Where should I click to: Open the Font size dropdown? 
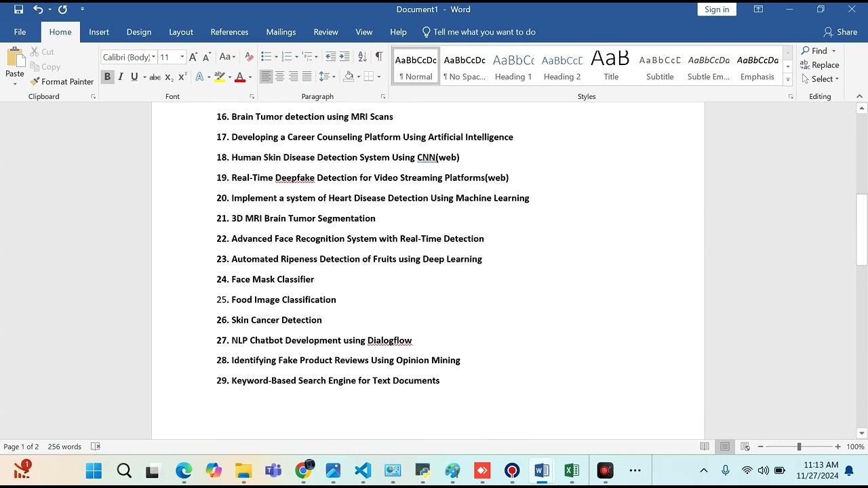coord(182,57)
